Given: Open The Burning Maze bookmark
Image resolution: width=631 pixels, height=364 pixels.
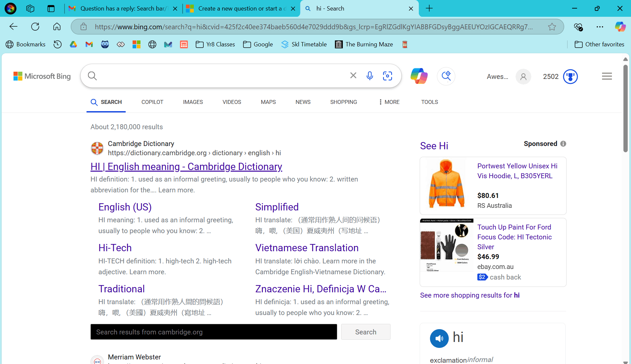Looking at the screenshot, I should tap(364, 44).
